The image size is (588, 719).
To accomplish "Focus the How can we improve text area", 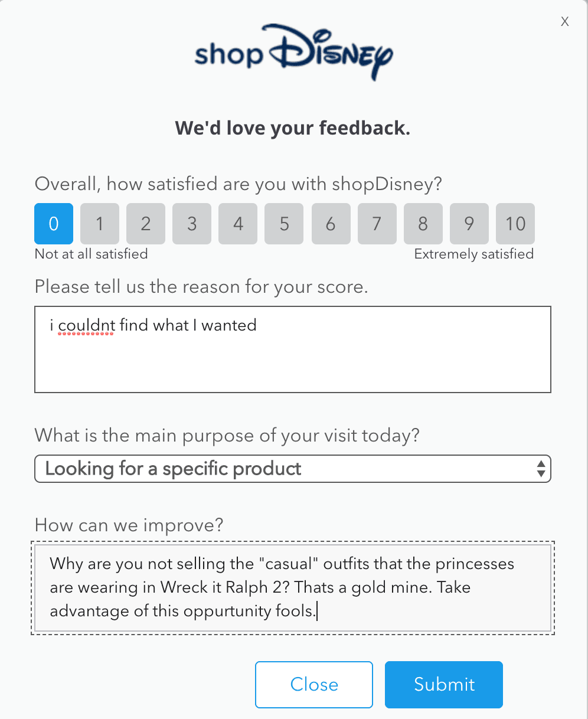I will [293, 588].
